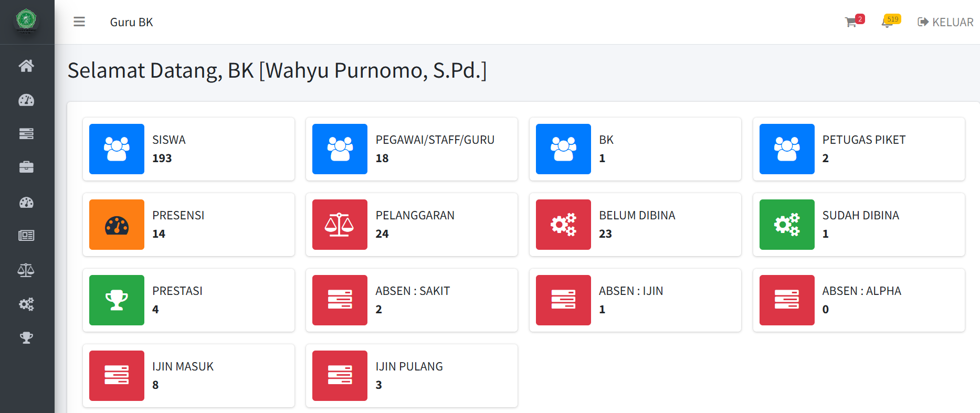
Task: Toggle the hamburger menu button
Action: [79, 22]
